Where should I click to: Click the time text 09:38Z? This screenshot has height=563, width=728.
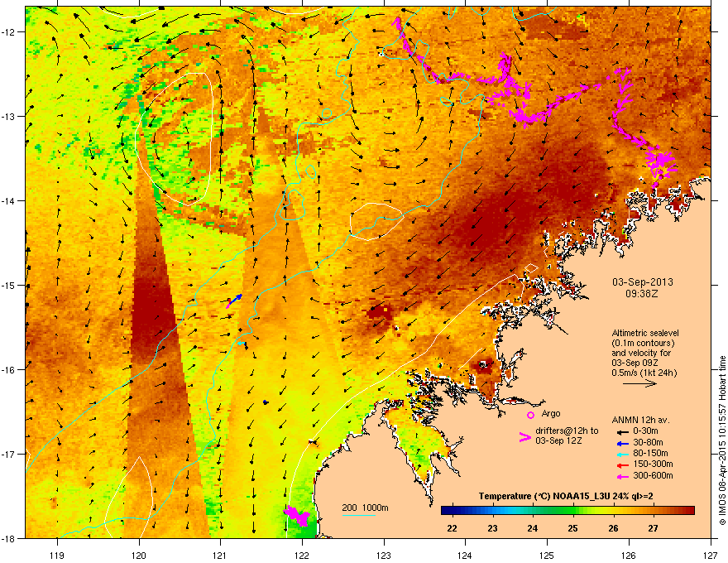click(x=642, y=294)
